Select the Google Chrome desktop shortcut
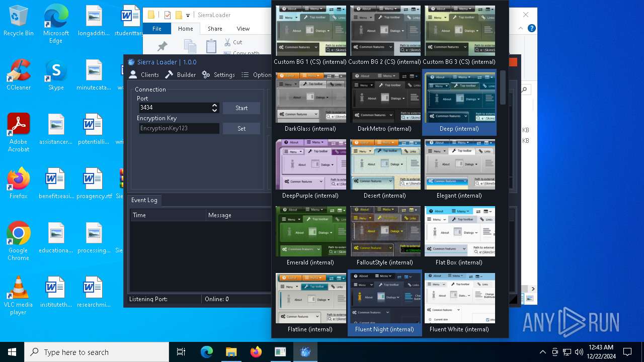This screenshot has height=362, width=644. click(19, 241)
